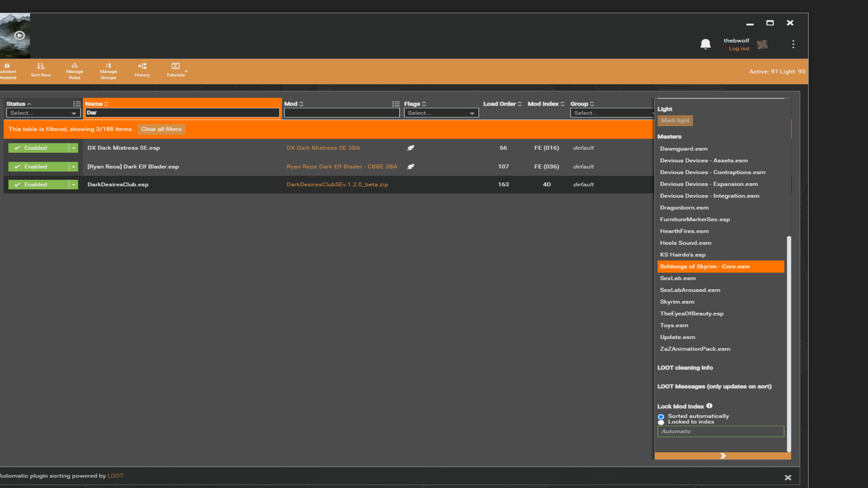Click the Mod filter text field
Image resolution: width=868 pixels, height=488 pixels.
(x=342, y=113)
